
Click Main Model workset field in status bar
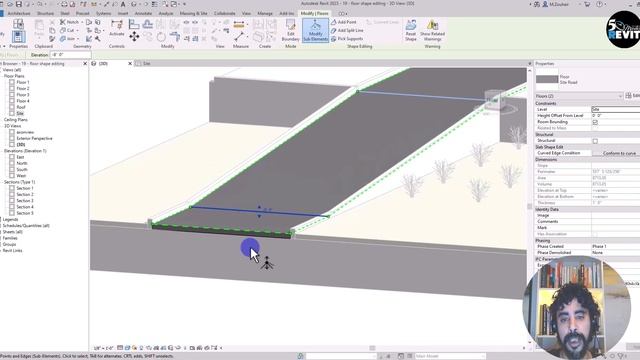pyautogui.click(x=450, y=356)
